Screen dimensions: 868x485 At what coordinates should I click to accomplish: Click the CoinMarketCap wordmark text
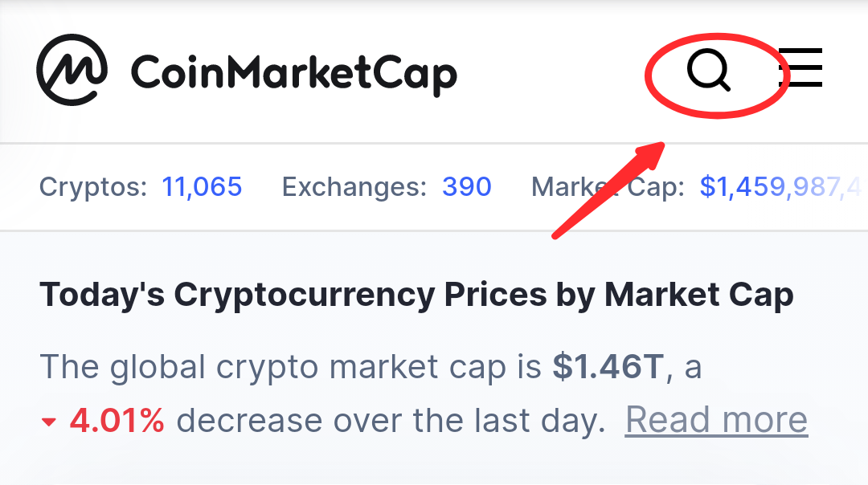click(294, 74)
